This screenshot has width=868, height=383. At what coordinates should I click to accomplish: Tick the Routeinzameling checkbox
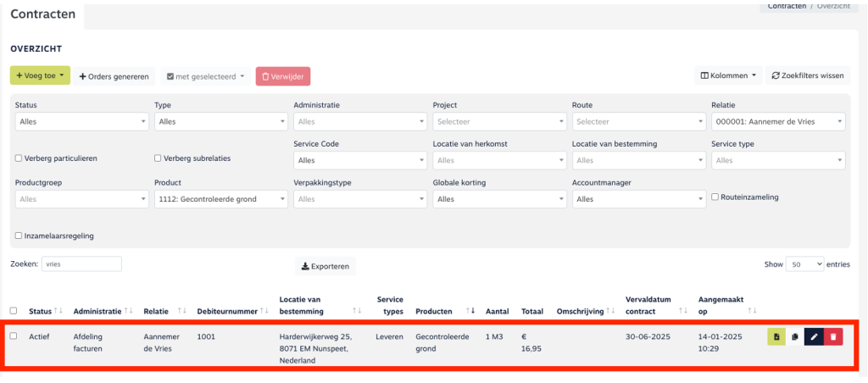pos(715,197)
